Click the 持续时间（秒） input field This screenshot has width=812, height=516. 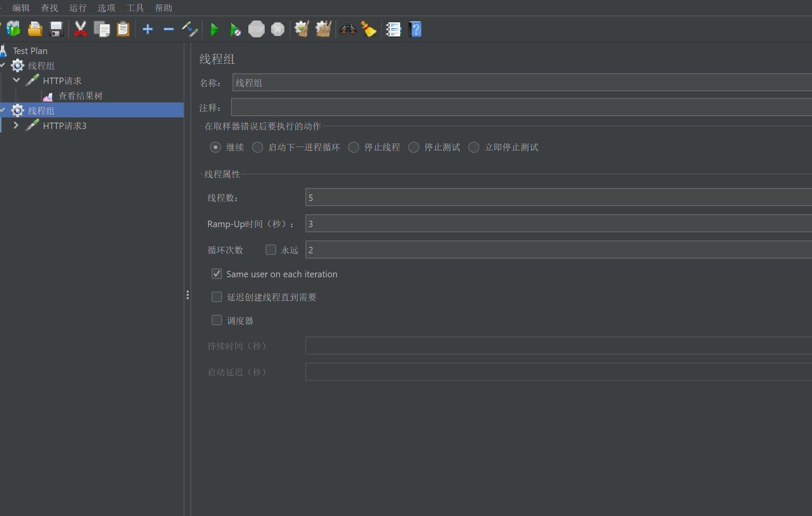pos(558,345)
